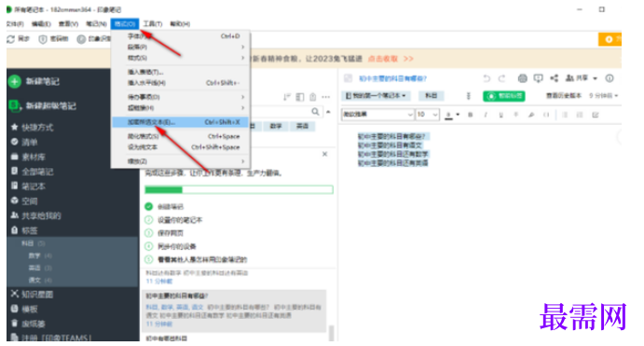644x346 pixels.
Task: Apply italic formatting in the editor toolbar
Action: click(x=486, y=115)
